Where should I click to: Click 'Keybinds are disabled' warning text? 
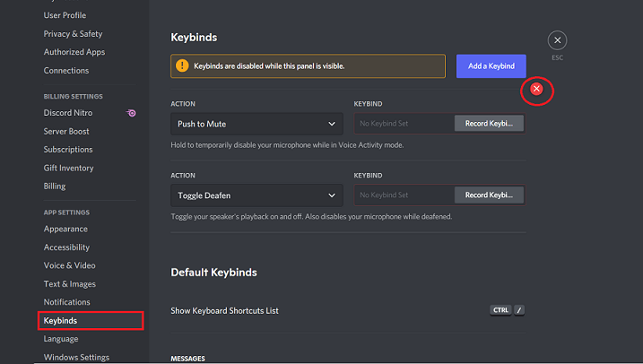pyautogui.click(x=269, y=66)
